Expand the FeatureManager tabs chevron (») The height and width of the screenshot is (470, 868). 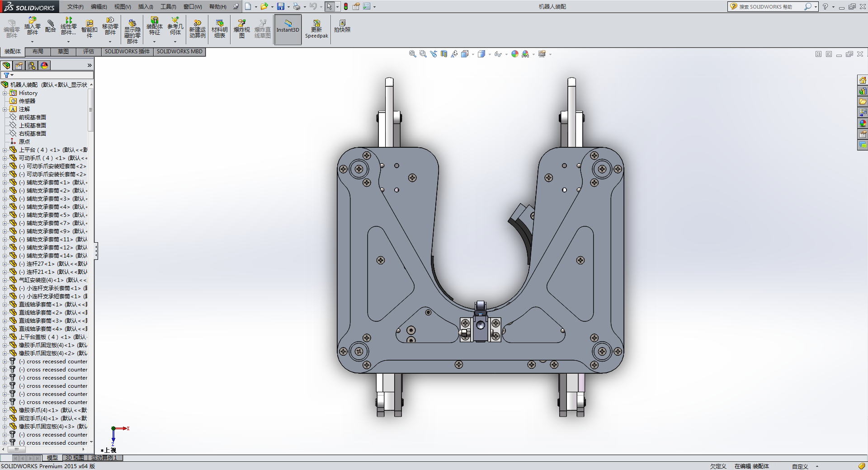coord(90,66)
